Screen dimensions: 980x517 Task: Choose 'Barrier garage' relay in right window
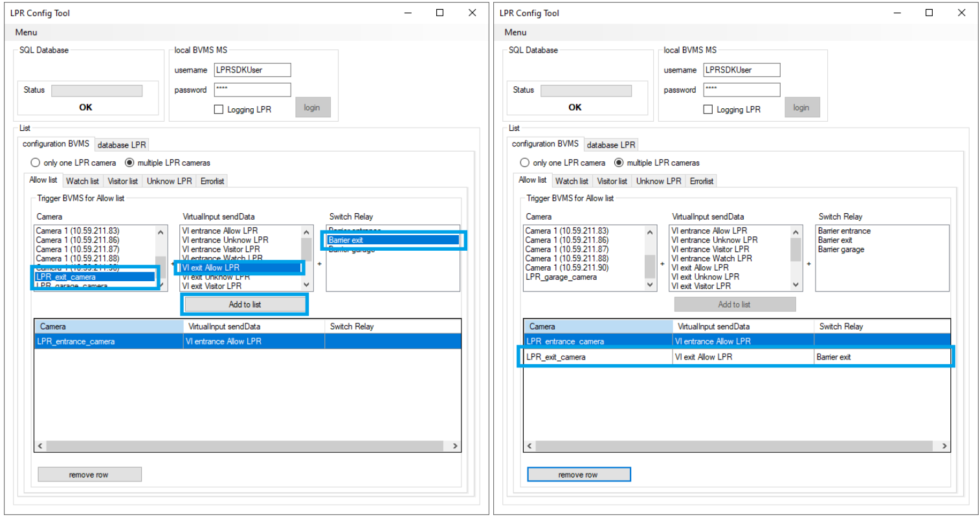841,249
